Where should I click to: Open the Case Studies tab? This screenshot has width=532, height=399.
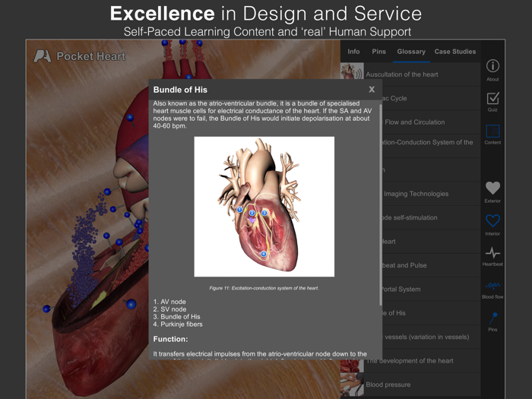point(455,52)
